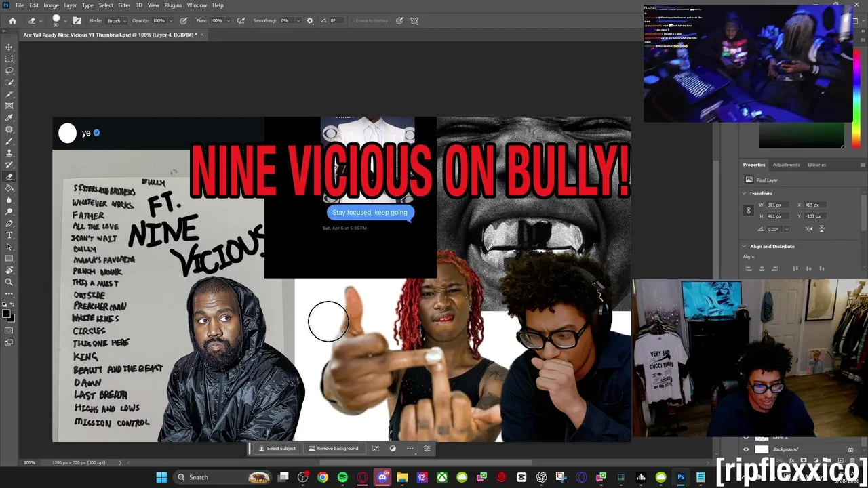Toggle airbrush-style build-up effects

pyautogui.click(x=241, y=20)
